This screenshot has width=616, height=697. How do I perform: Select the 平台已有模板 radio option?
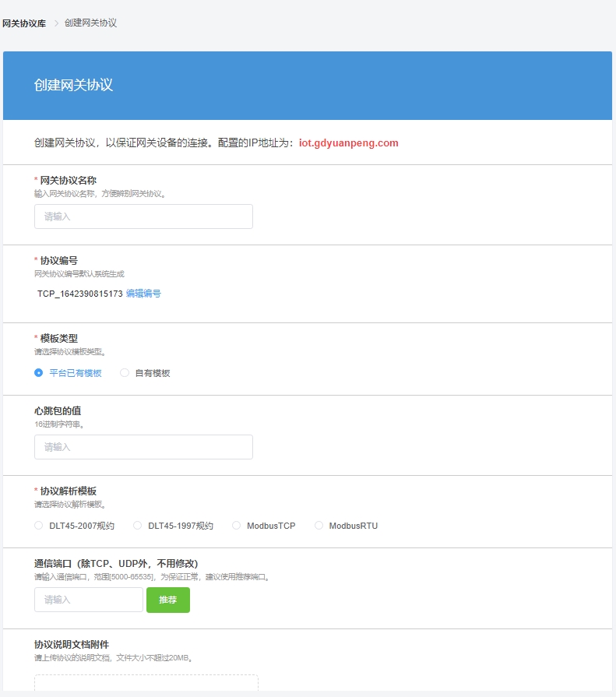39,373
